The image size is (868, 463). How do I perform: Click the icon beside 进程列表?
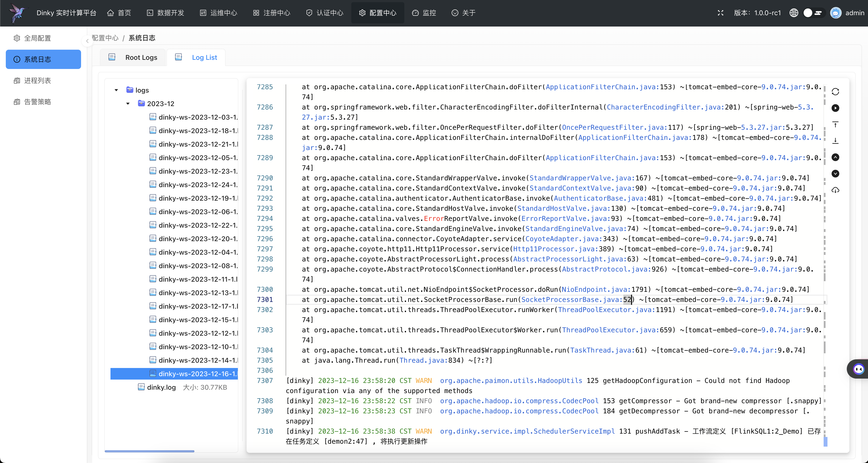point(17,81)
